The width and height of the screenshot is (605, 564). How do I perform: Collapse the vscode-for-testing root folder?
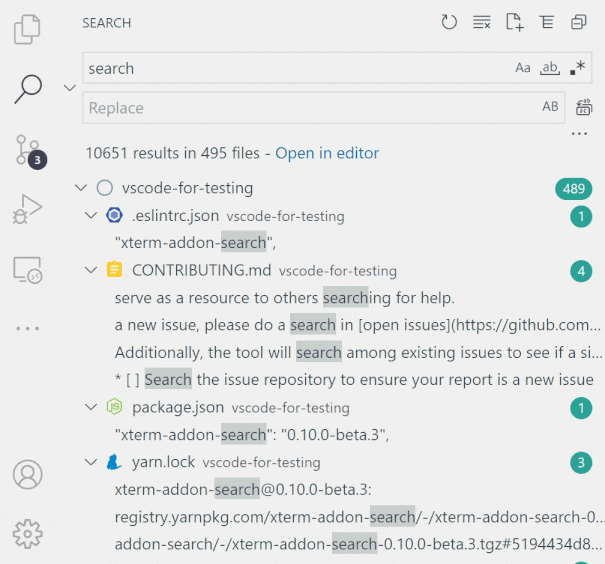(80, 188)
